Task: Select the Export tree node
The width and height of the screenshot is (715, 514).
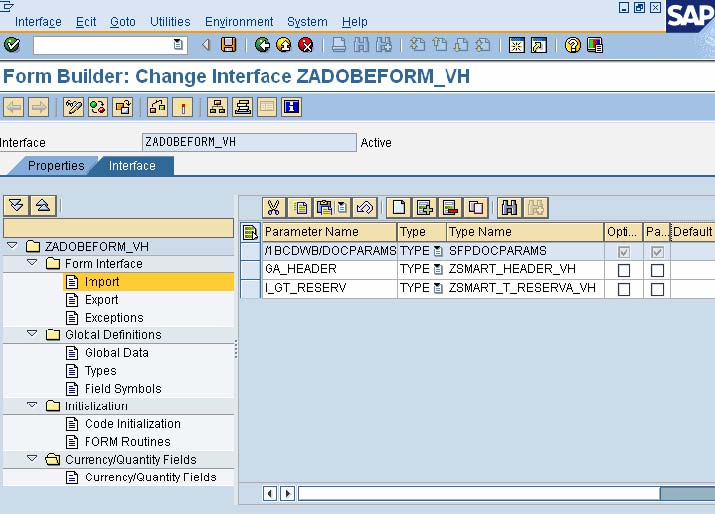Action: [102, 300]
